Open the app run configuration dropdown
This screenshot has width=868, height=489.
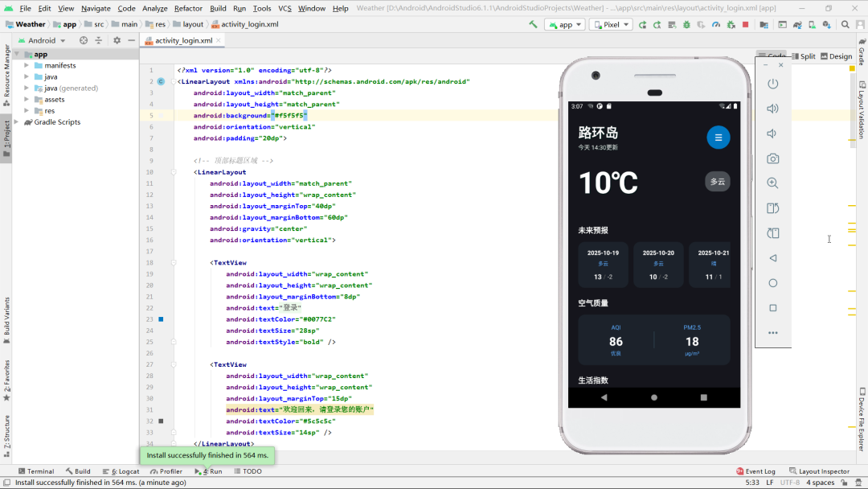[565, 24]
